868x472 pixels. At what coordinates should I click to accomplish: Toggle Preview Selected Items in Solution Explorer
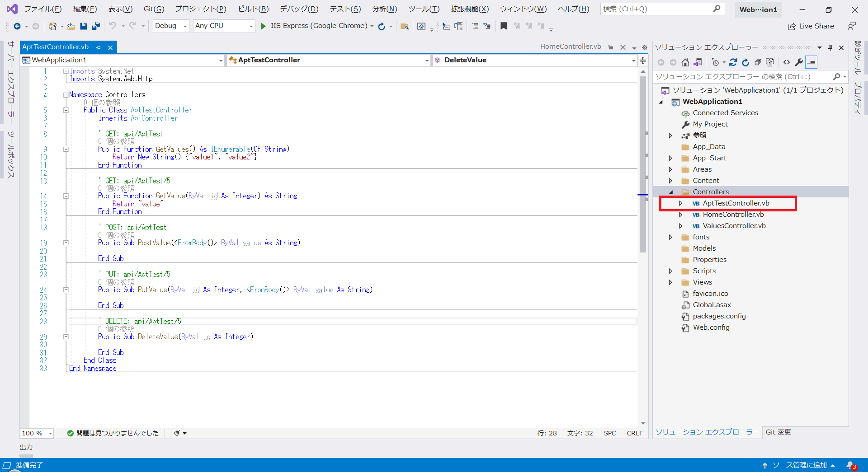click(x=812, y=62)
